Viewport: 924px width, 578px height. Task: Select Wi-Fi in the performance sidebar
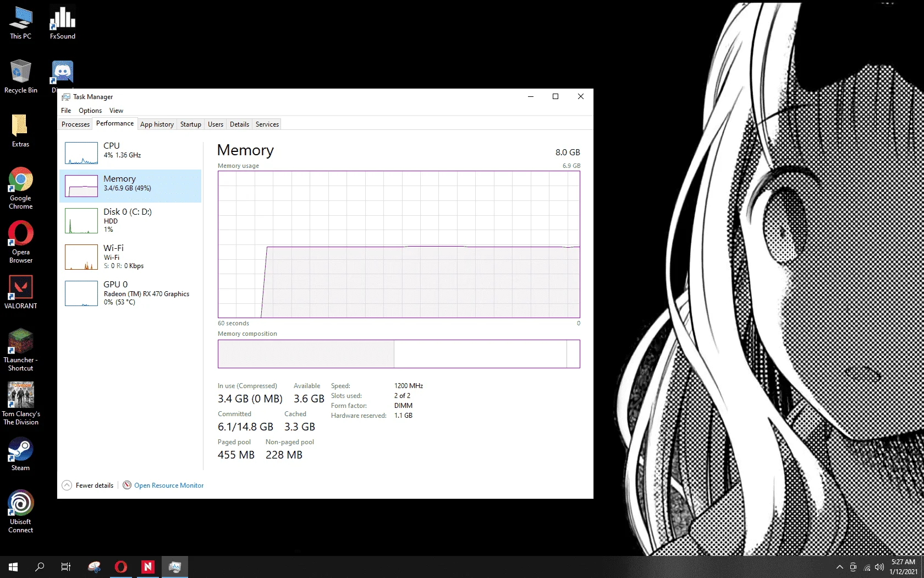pyautogui.click(x=130, y=257)
